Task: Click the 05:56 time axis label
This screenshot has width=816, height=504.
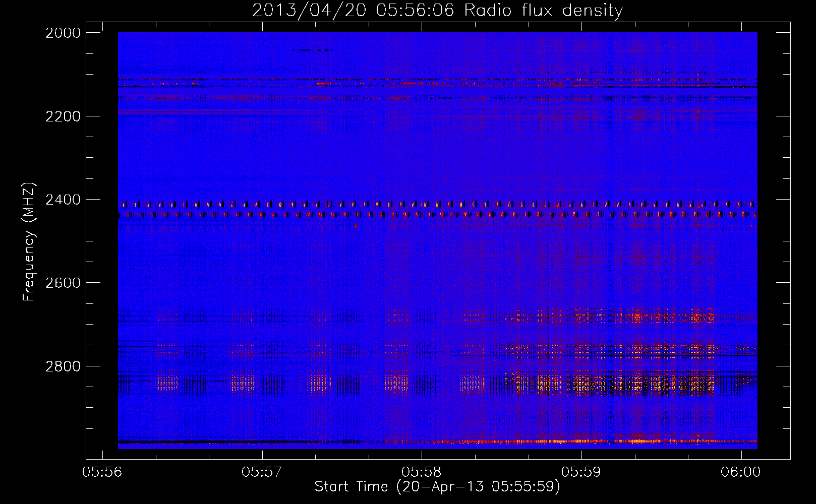Action: (x=102, y=472)
